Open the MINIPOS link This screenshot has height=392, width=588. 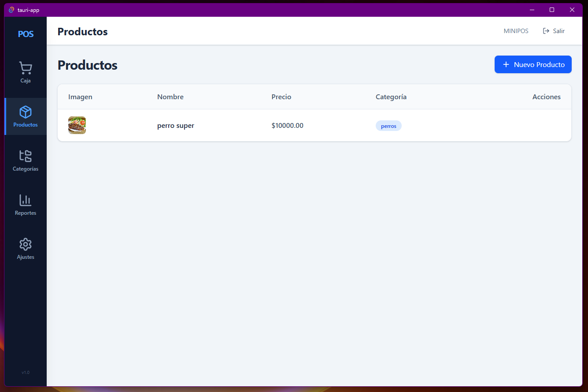(x=516, y=31)
